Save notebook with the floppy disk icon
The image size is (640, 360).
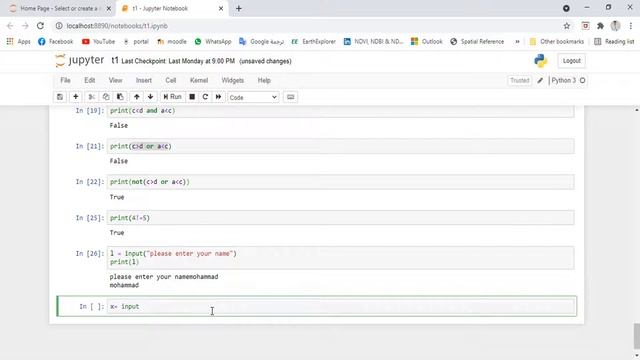click(x=60, y=97)
